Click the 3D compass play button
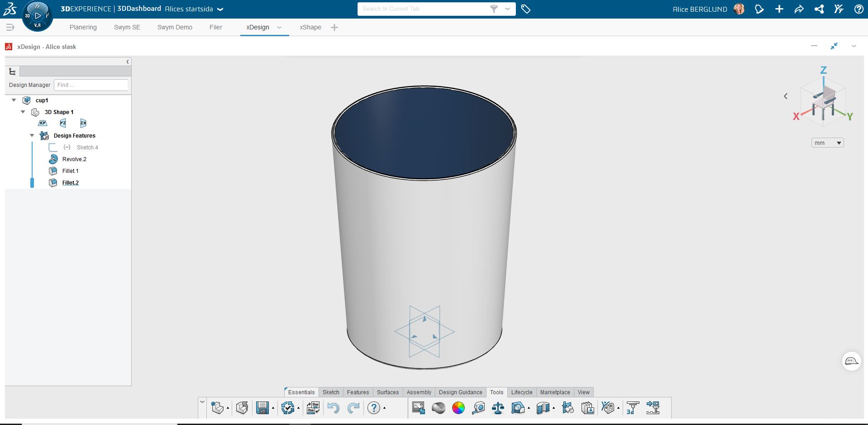This screenshot has height=425, width=868. [x=38, y=16]
